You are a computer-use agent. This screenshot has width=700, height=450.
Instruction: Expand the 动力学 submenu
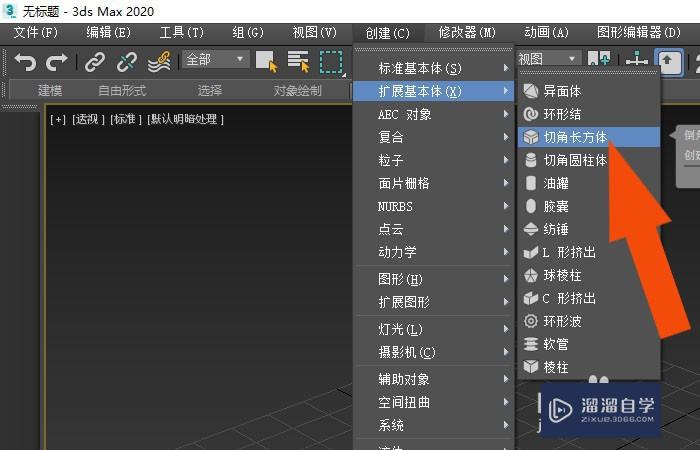coord(433,252)
